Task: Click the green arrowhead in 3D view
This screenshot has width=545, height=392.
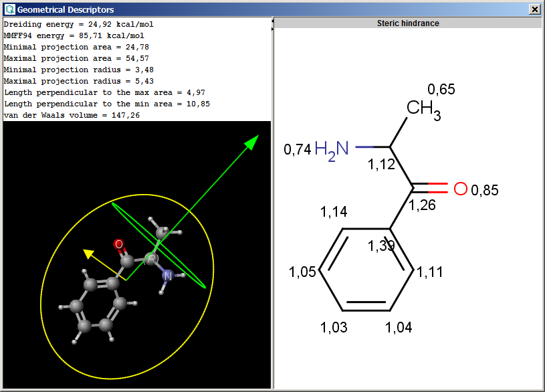Action: (252, 142)
